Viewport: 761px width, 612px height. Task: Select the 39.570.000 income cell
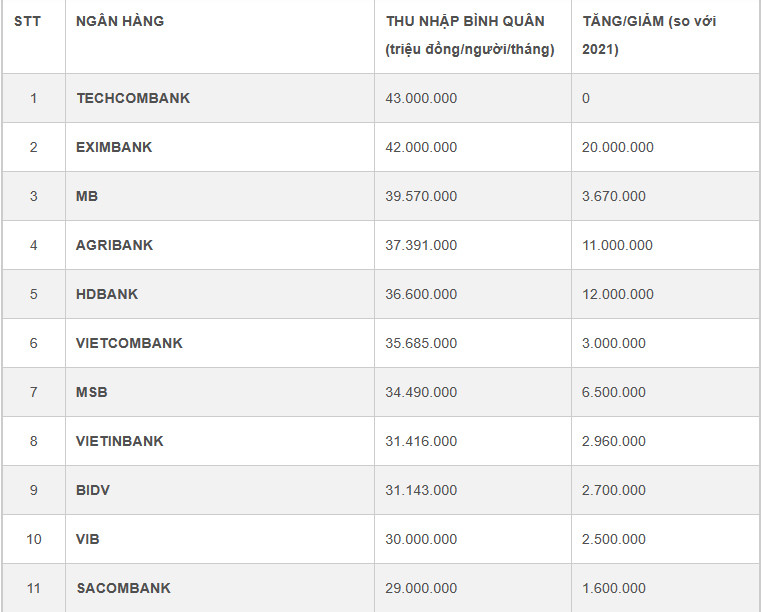click(421, 196)
